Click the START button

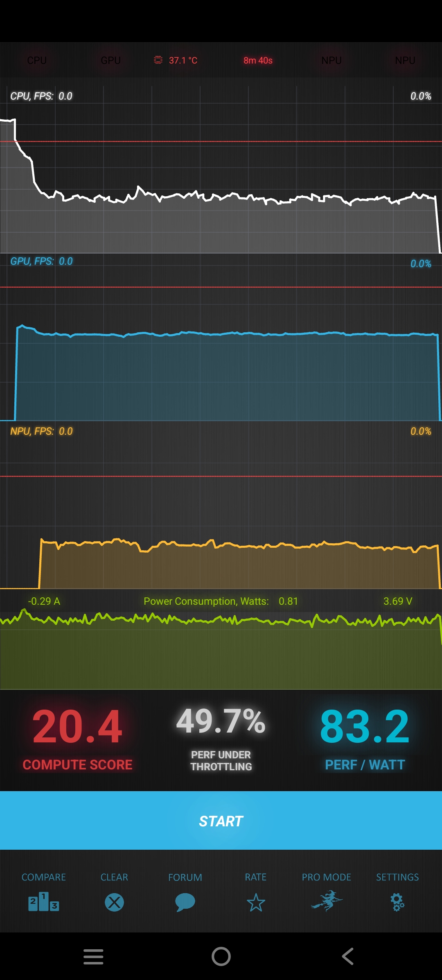tap(221, 820)
